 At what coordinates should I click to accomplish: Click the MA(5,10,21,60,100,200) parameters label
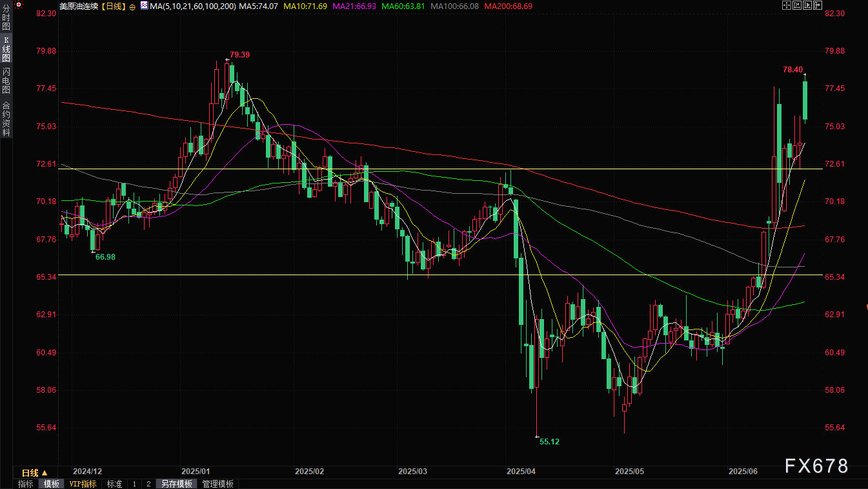(183, 6)
